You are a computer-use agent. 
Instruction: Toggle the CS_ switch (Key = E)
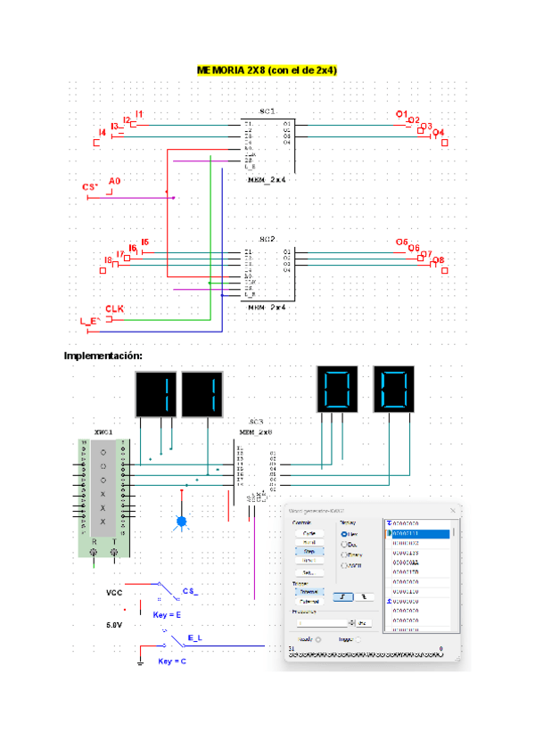[165, 592]
